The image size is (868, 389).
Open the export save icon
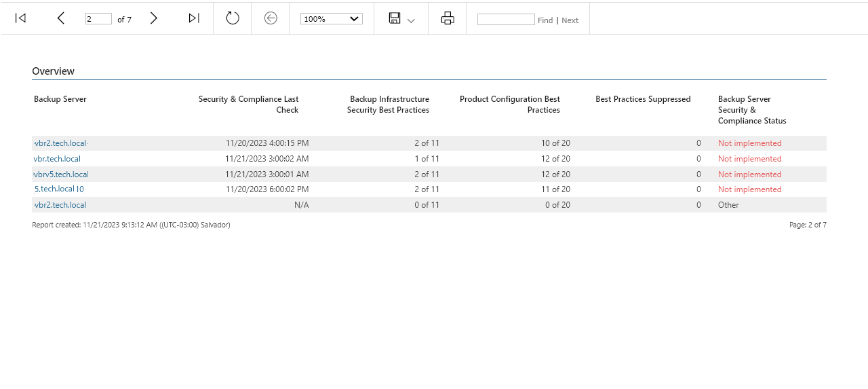click(x=395, y=18)
